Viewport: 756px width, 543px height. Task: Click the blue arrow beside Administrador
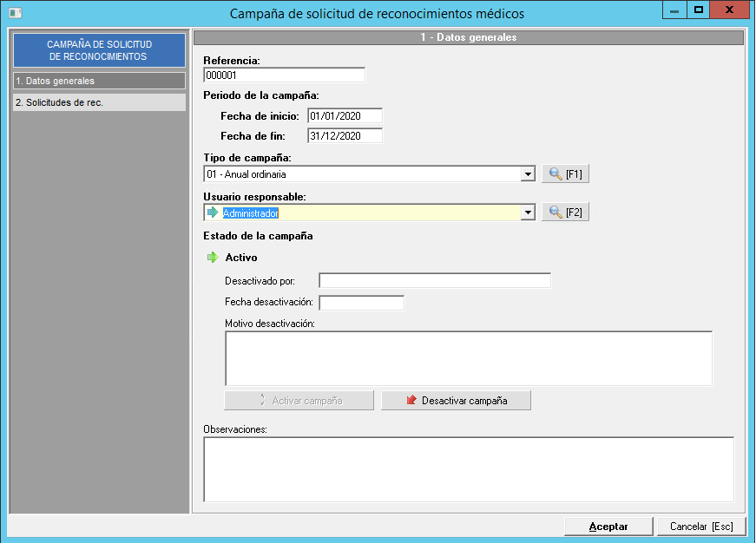coord(212,213)
